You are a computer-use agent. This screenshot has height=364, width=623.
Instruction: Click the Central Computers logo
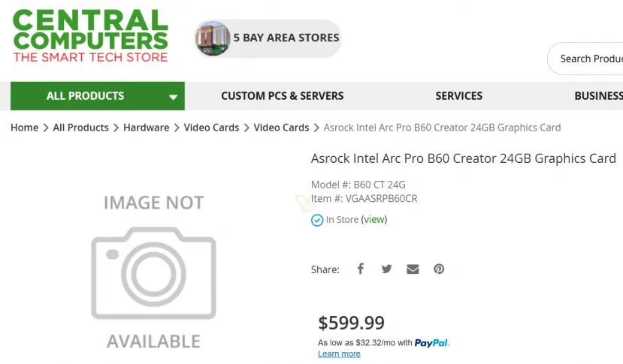click(x=90, y=36)
